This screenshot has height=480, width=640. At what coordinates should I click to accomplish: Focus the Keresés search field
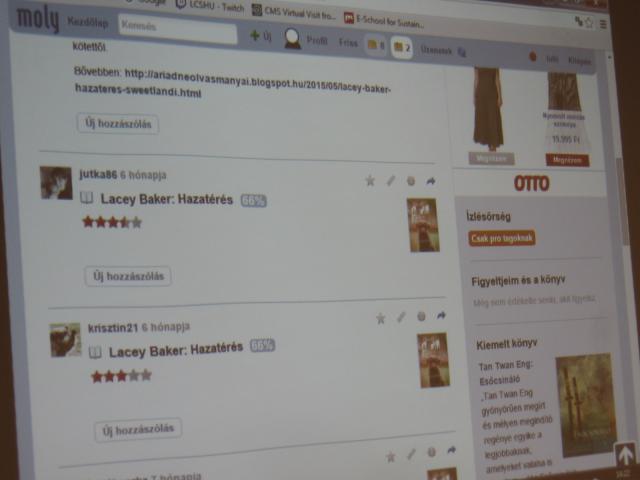tap(178, 29)
